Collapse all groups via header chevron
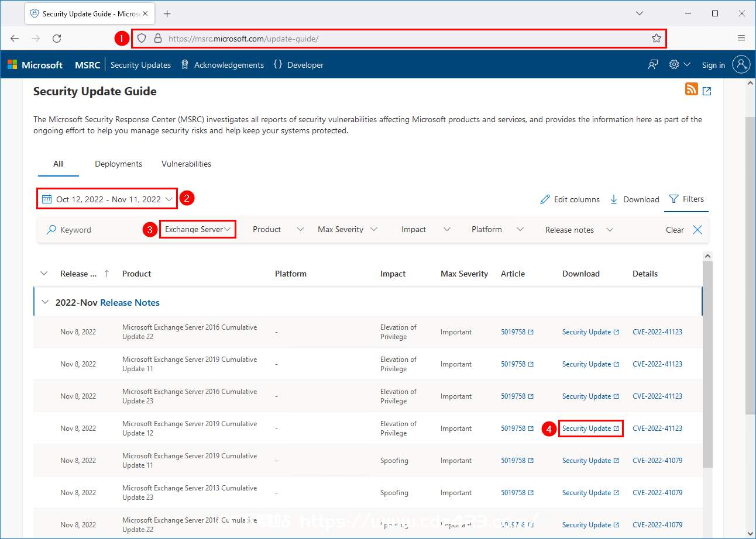756x539 pixels. [44, 274]
